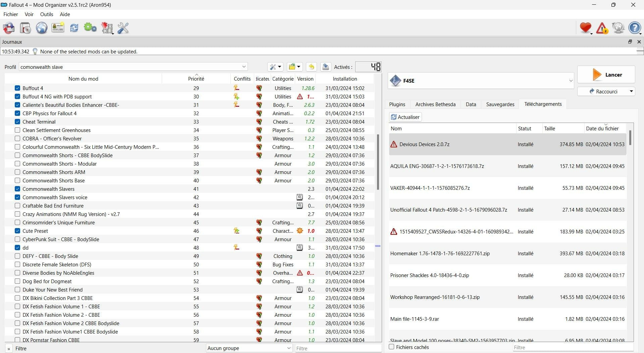
Task: Open the Outils menu
Action: click(47, 14)
